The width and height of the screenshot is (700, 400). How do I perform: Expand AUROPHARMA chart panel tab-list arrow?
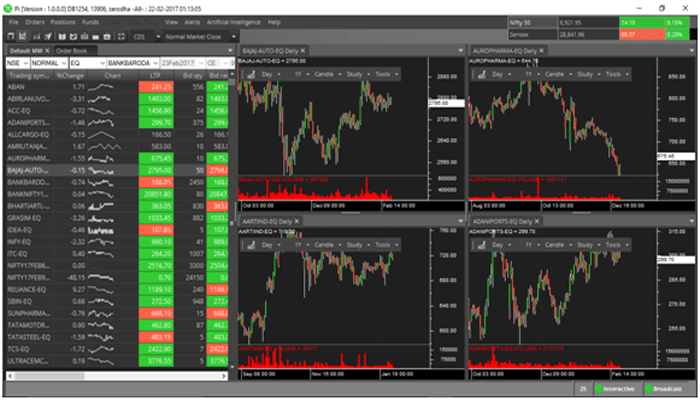692,51
